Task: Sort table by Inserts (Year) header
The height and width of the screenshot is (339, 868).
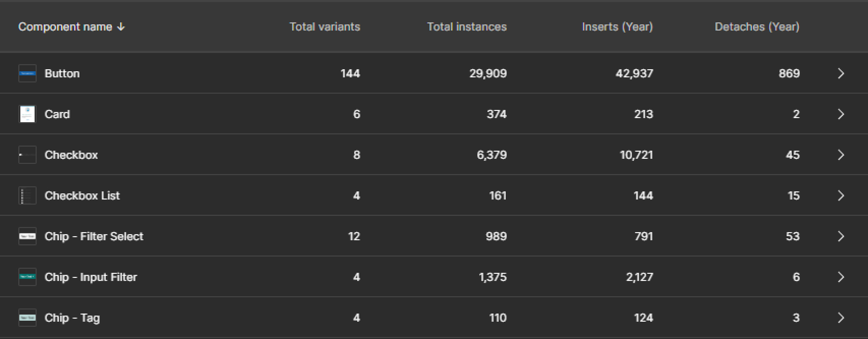Action: coord(617,27)
